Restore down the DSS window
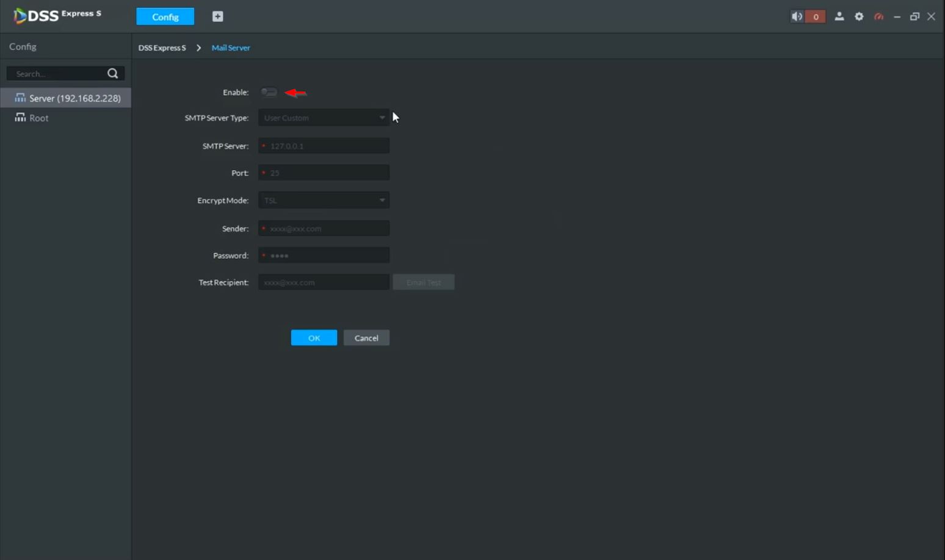 pyautogui.click(x=914, y=16)
